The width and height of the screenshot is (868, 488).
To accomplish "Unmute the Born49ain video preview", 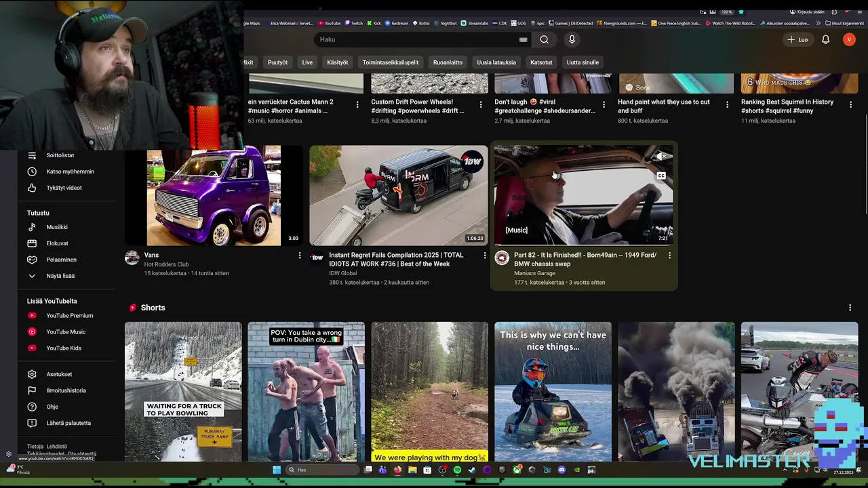I will tap(661, 157).
